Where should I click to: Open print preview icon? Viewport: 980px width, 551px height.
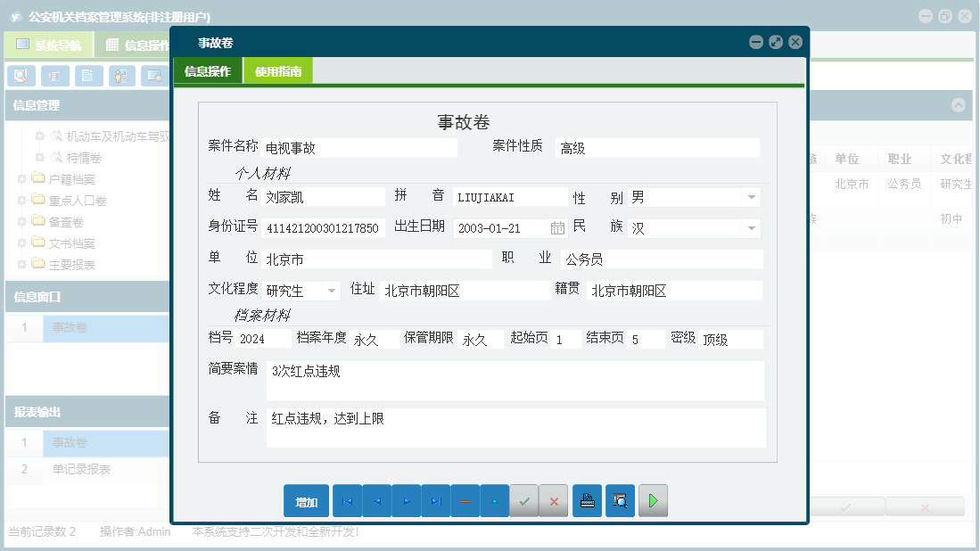(620, 500)
